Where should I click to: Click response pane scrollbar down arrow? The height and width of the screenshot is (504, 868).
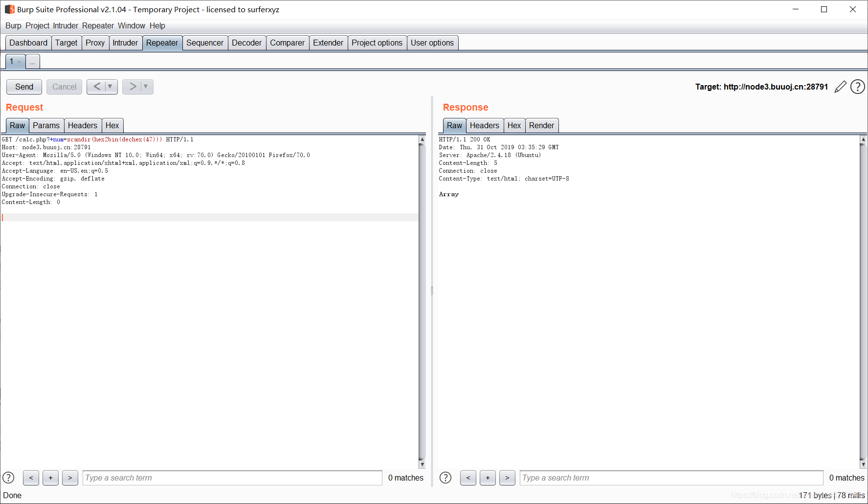(863, 464)
